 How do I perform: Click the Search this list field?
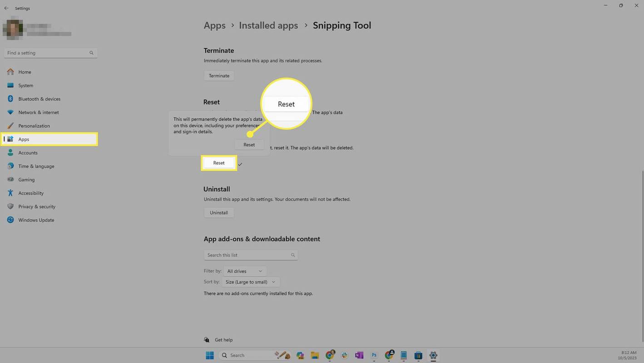(251, 255)
